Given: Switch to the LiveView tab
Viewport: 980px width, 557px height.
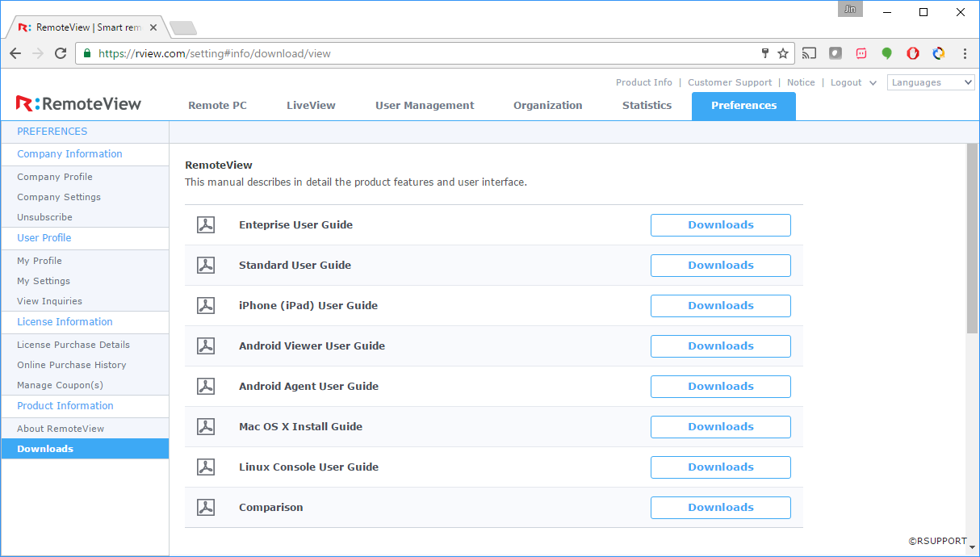Looking at the screenshot, I should [311, 106].
